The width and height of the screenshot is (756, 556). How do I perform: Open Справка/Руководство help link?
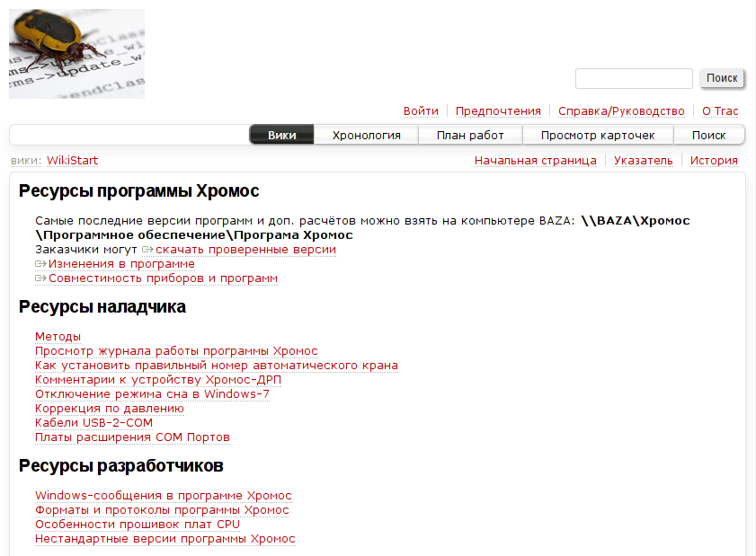(x=621, y=111)
